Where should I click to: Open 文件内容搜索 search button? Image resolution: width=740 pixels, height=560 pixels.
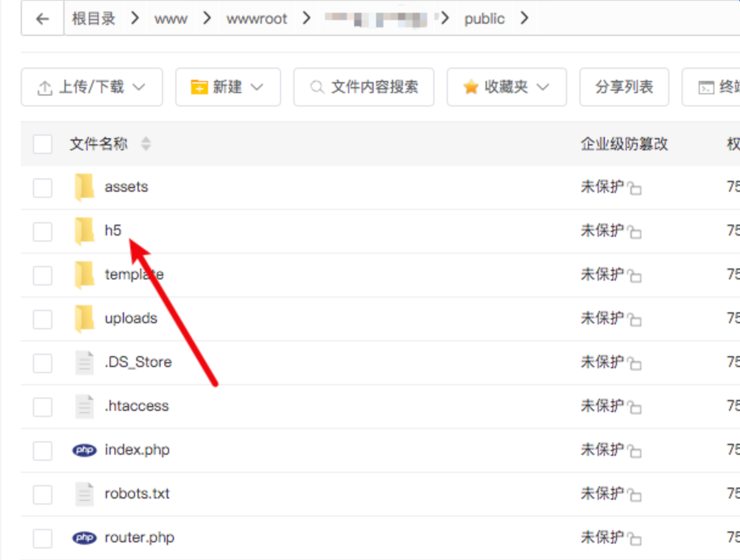[364, 87]
